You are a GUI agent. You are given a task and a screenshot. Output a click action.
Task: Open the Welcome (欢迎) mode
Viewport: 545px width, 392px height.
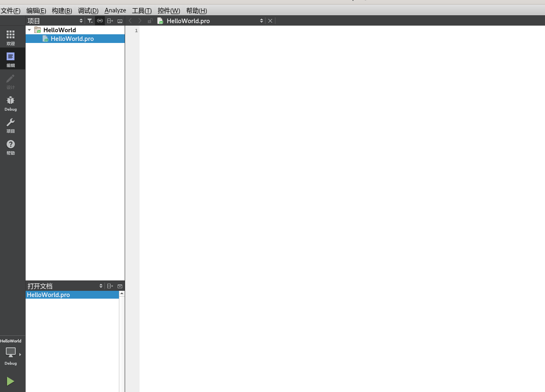[x=11, y=37]
